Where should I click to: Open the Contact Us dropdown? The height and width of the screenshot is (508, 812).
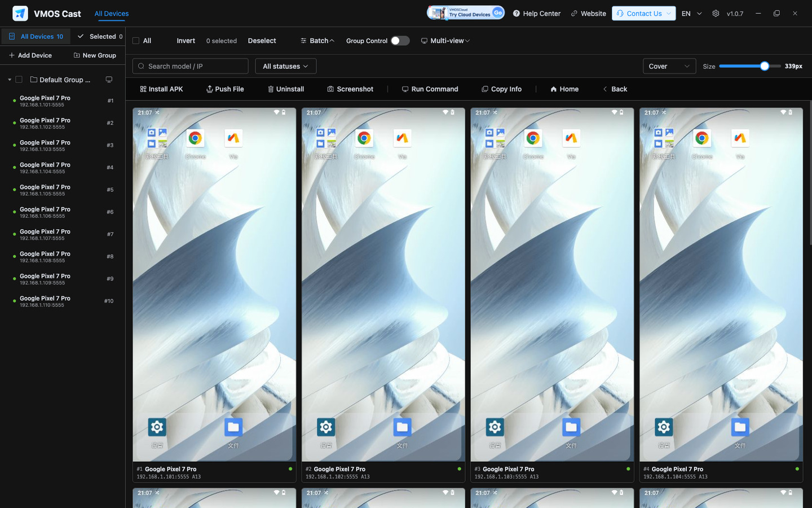click(x=643, y=14)
